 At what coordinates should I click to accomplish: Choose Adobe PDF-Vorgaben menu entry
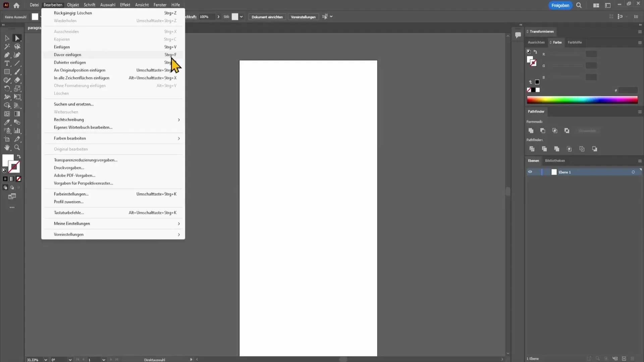pyautogui.click(x=113, y=176)
